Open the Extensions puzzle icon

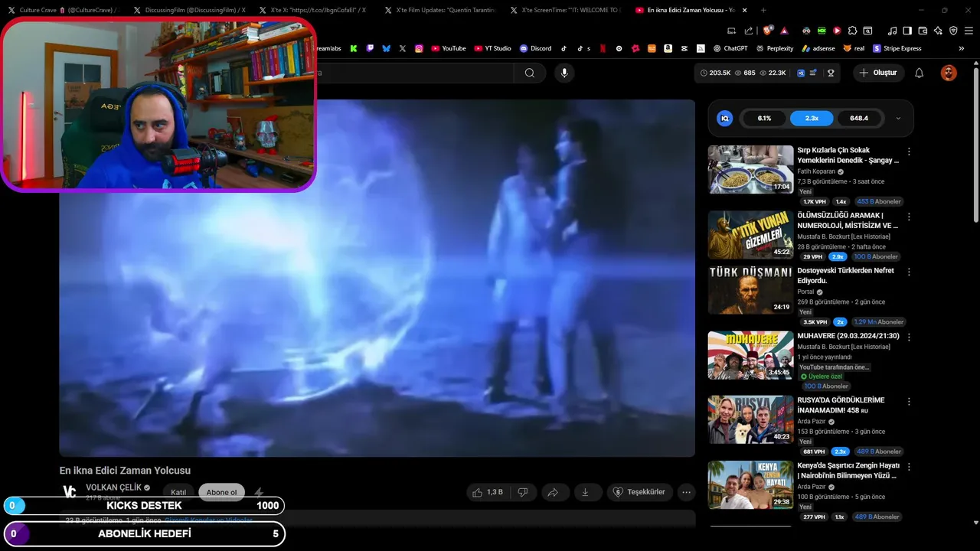pyautogui.click(x=852, y=31)
